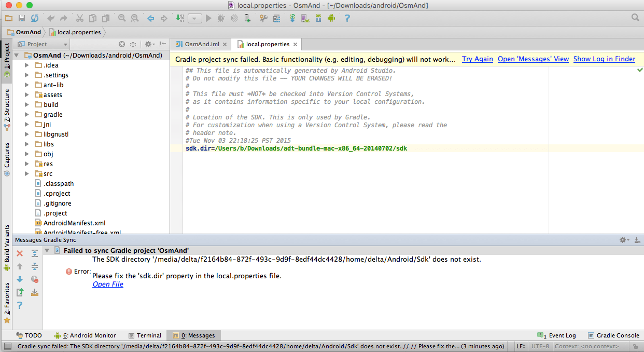Click Expand All in Messages panel
Image resolution: width=644 pixels, height=352 pixels.
tap(35, 253)
